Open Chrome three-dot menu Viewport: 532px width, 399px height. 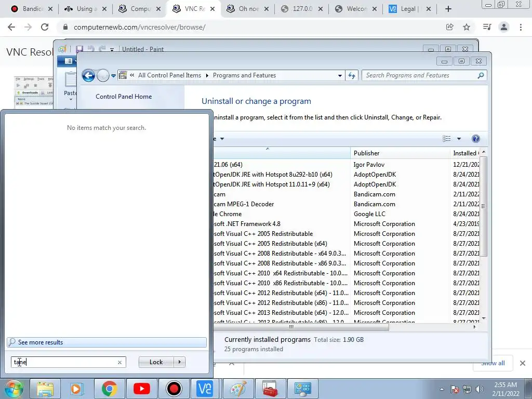521,27
